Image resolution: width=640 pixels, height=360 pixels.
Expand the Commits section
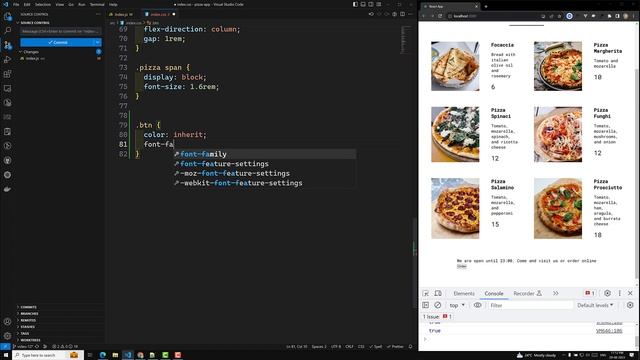(x=28, y=307)
